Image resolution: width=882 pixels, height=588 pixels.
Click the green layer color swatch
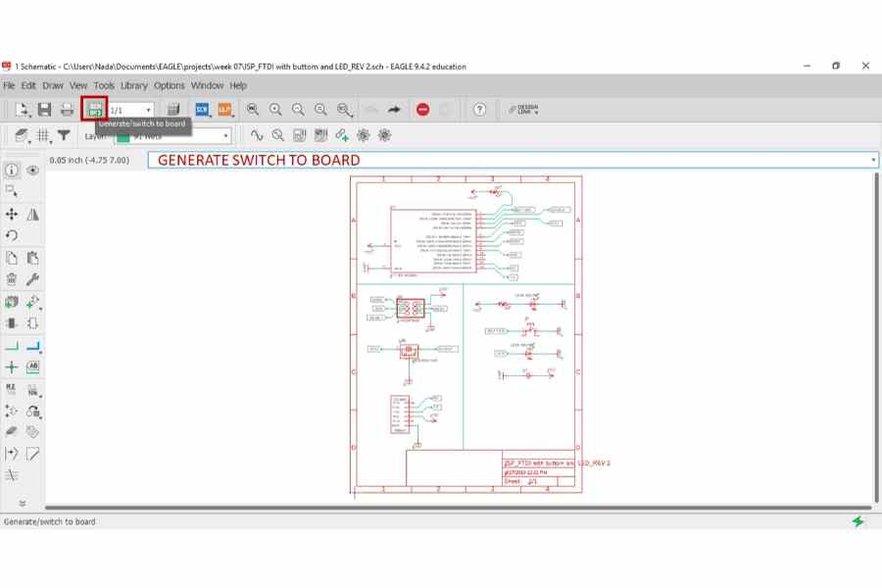coord(123,136)
